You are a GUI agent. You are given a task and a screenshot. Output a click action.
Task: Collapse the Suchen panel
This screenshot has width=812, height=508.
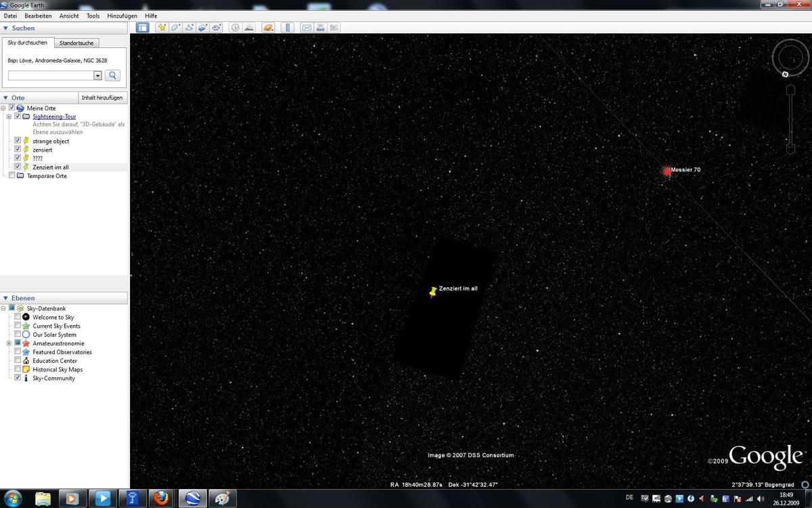tap(5, 28)
